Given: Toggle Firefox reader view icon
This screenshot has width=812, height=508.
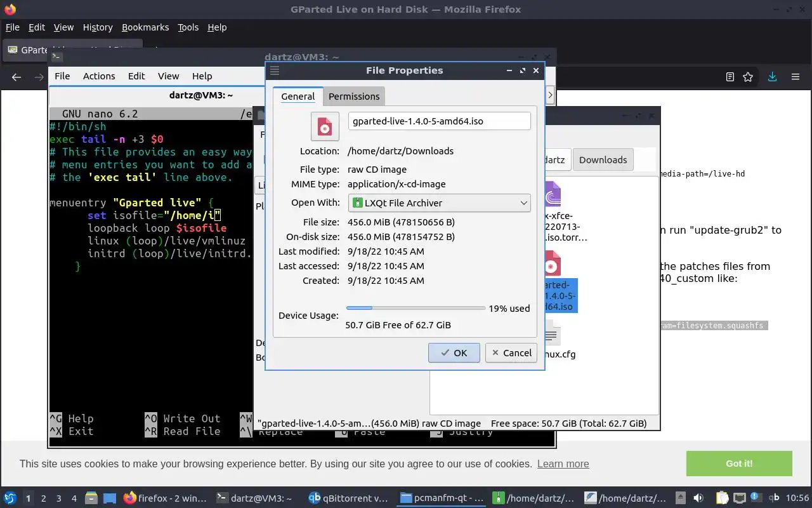Looking at the screenshot, I should (730, 77).
